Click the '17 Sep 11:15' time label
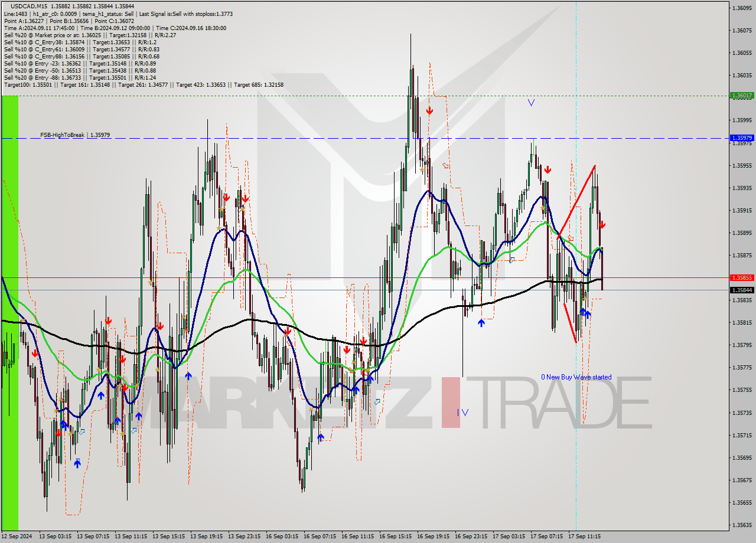The width and height of the screenshot is (756, 543). pyautogui.click(x=584, y=537)
